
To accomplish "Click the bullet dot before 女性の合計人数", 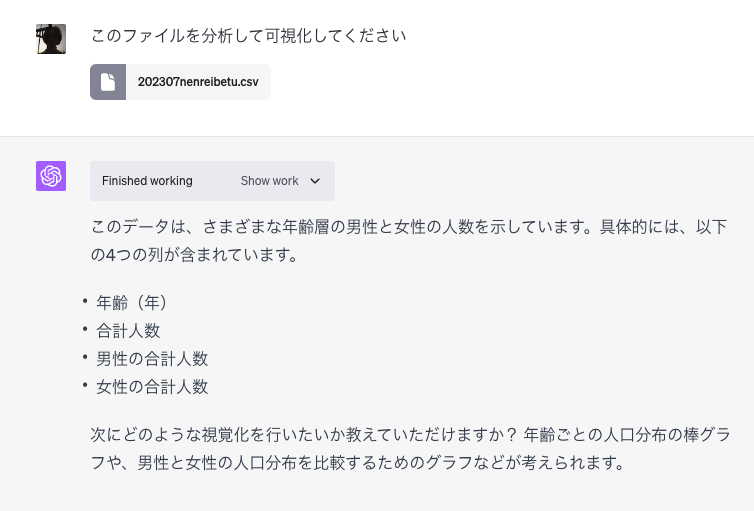I will point(86,384).
